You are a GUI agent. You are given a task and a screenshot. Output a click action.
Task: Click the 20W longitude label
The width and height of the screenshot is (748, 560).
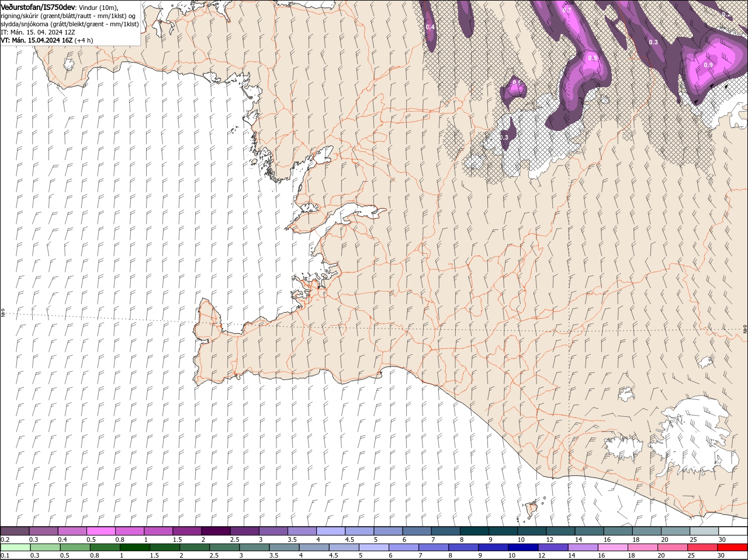pyautogui.click(x=569, y=3)
